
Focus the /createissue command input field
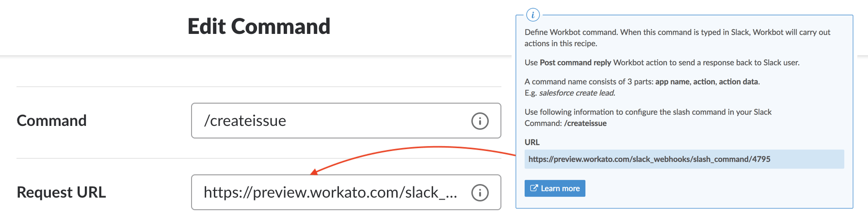pyautogui.click(x=330, y=121)
